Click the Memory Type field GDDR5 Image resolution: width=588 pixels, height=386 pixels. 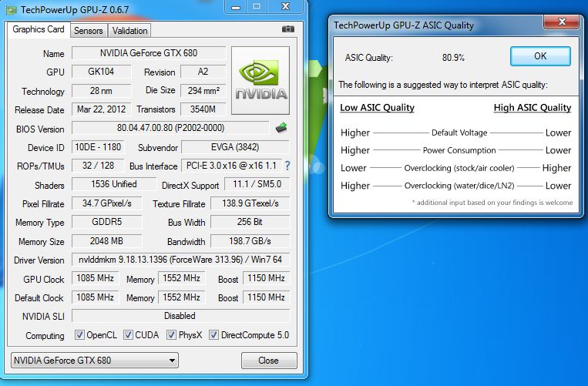(107, 222)
